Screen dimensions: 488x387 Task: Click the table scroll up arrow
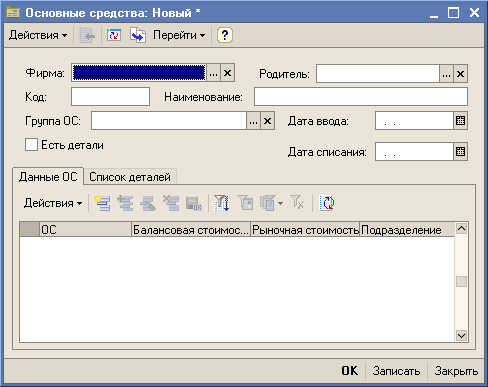(461, 229)
